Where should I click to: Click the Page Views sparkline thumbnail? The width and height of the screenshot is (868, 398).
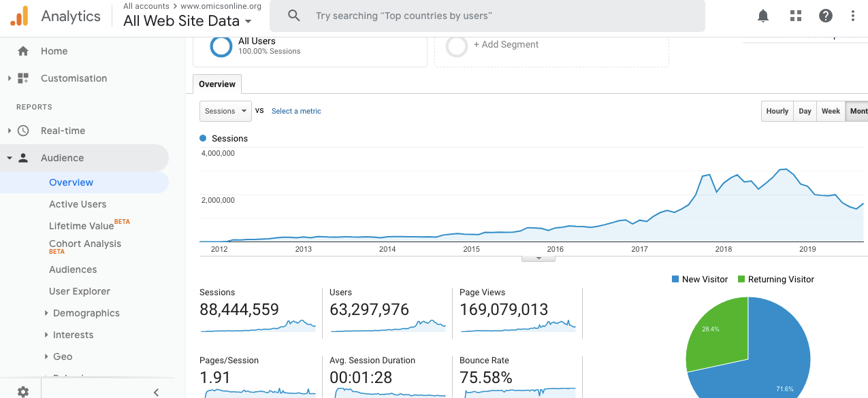[x=518, y=326]
